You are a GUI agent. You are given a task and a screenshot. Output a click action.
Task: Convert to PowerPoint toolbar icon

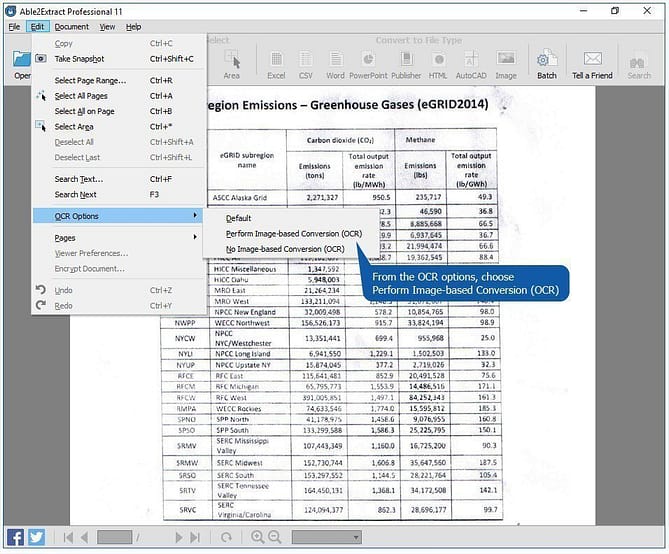[368, 59]
